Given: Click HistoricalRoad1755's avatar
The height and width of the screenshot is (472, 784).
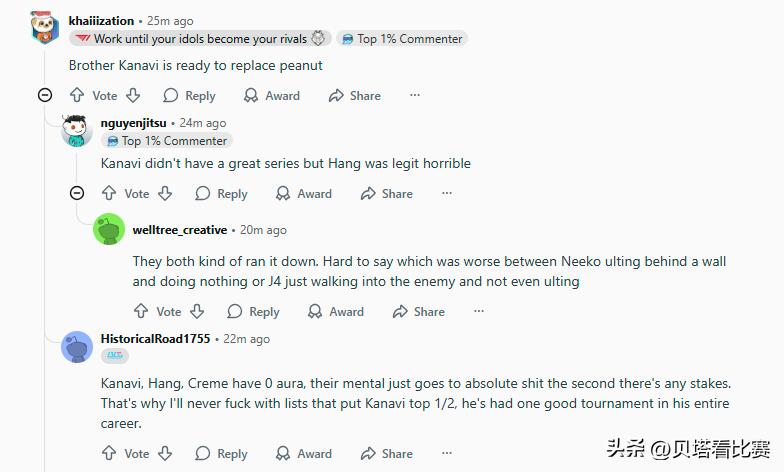Looking at the screenshot, I should tap(77, 347).
